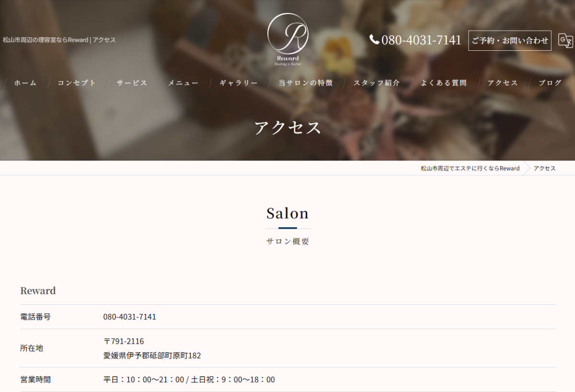View the ギャラリー page
The width and height of the screenshot is (575, 392).
[x=239, y=83]
